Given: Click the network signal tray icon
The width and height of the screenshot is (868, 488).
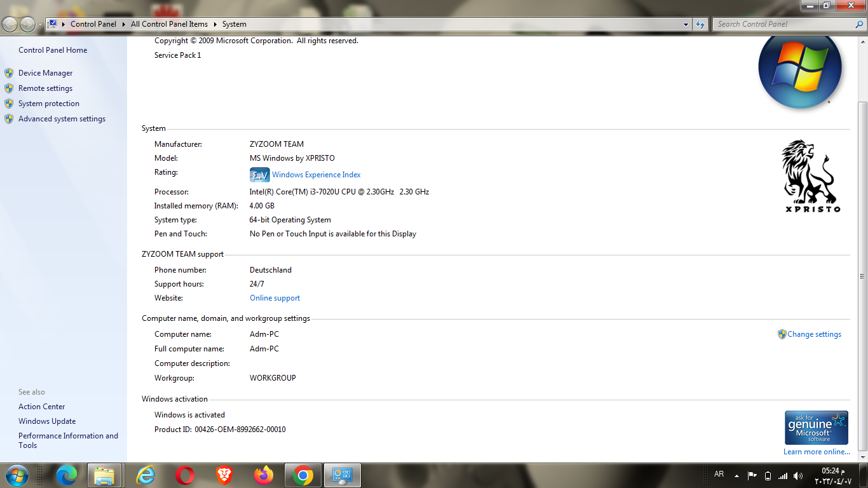Looking at the screenshot, I should [783, 475].
